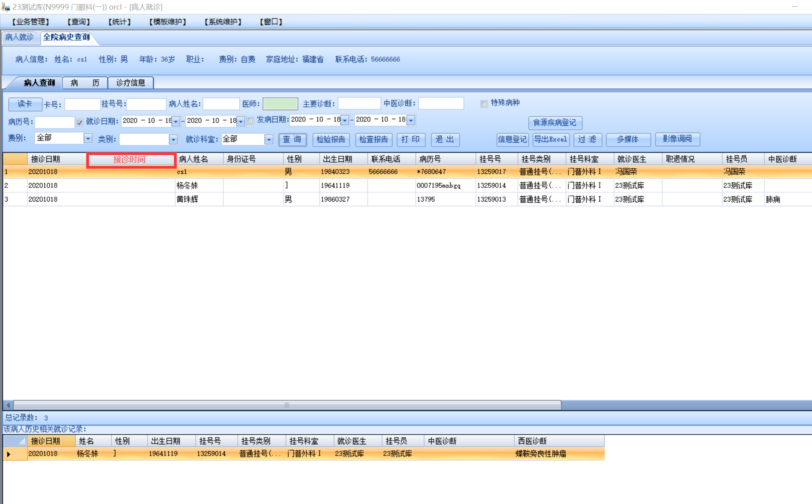Click the 导出Excel button

pos(551,139)
